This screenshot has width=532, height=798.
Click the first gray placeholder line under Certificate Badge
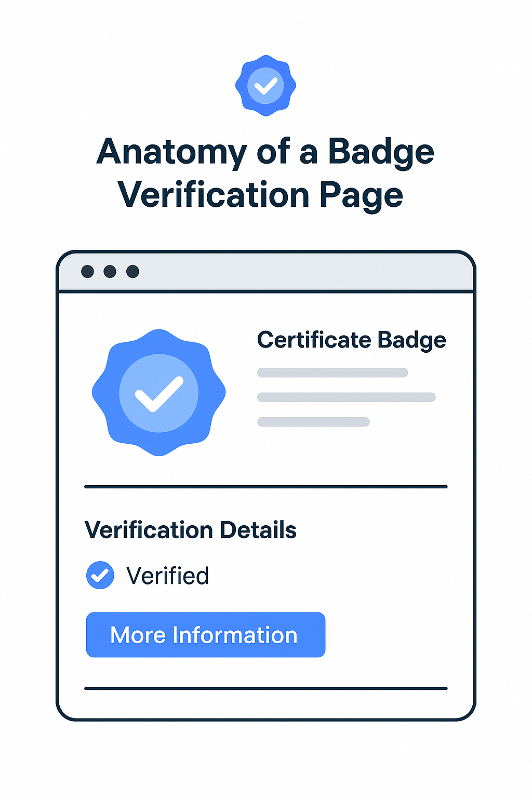(x=332, y=373)
